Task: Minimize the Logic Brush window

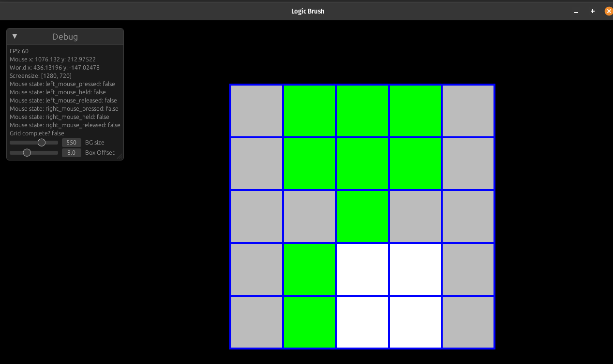Action: pyautogui.click(x=576, y=12)
